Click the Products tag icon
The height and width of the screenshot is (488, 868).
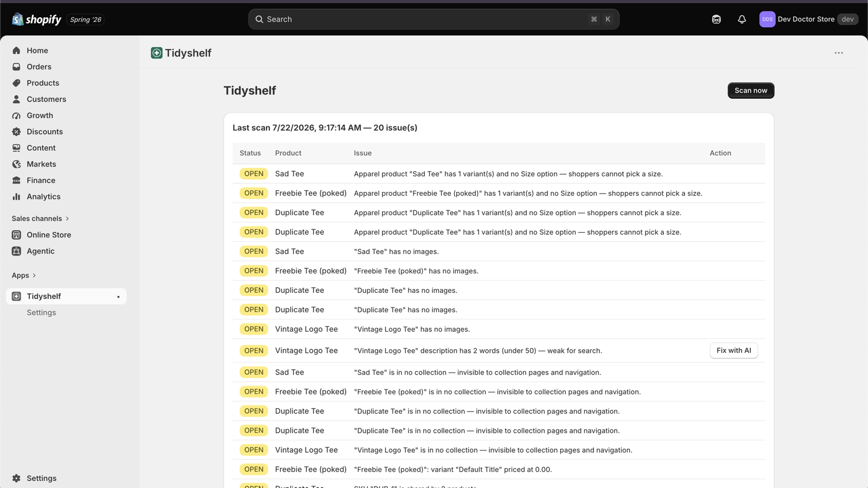(x=16, y=83)
